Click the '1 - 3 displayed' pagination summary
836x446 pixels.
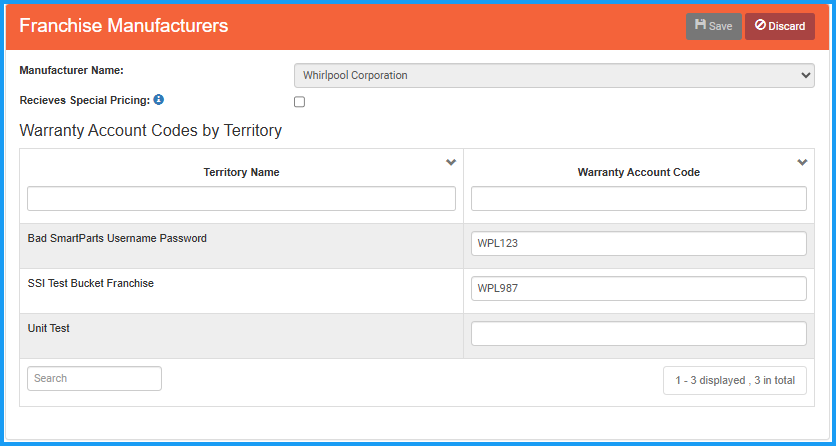(734, 380)
